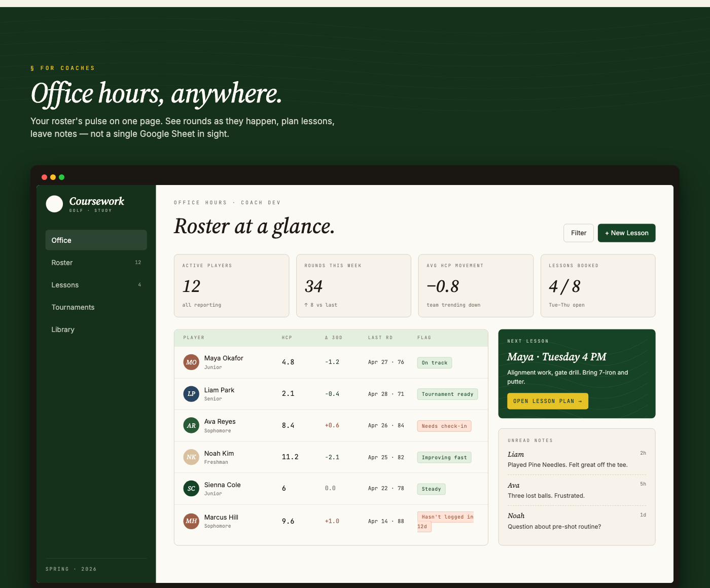Click the Avg HCP Movement stat card

coord(476,285)
